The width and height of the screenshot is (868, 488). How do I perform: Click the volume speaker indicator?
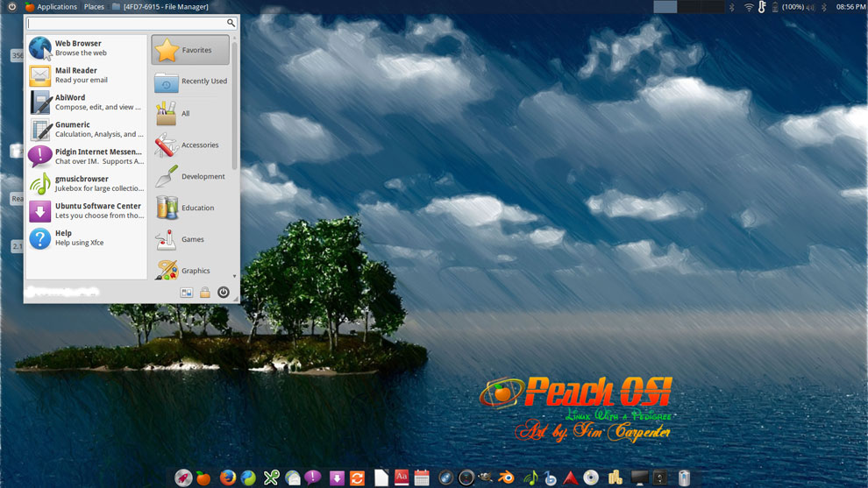point(810,7)
